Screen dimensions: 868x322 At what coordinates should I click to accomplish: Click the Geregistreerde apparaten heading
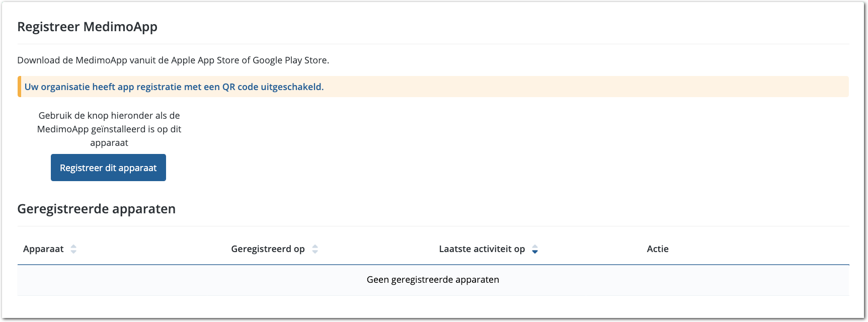tap(96, 209)
